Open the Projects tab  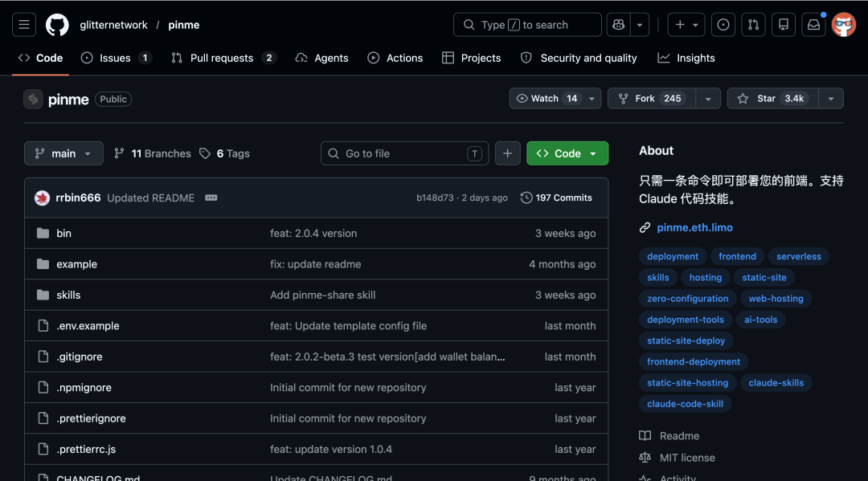pyautogui.click(x=471, y=58)
